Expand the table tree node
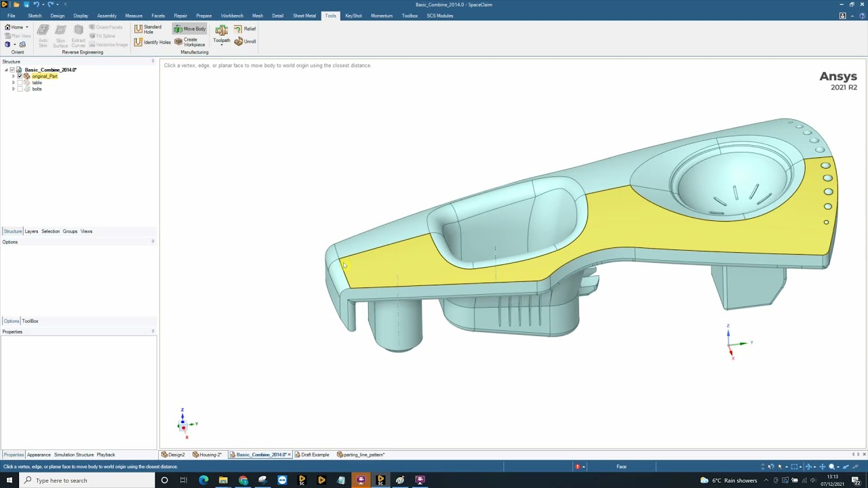868x488 pixels. click(x=14, y=83)
